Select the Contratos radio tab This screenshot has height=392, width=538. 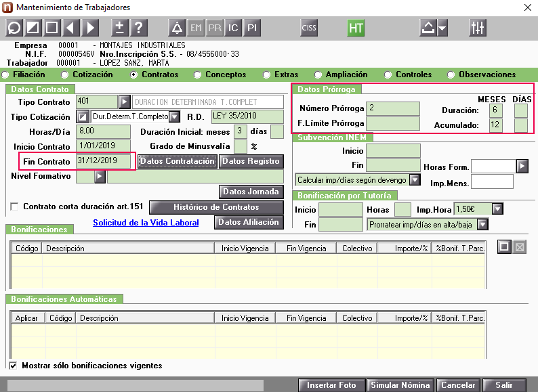[133, 74]
